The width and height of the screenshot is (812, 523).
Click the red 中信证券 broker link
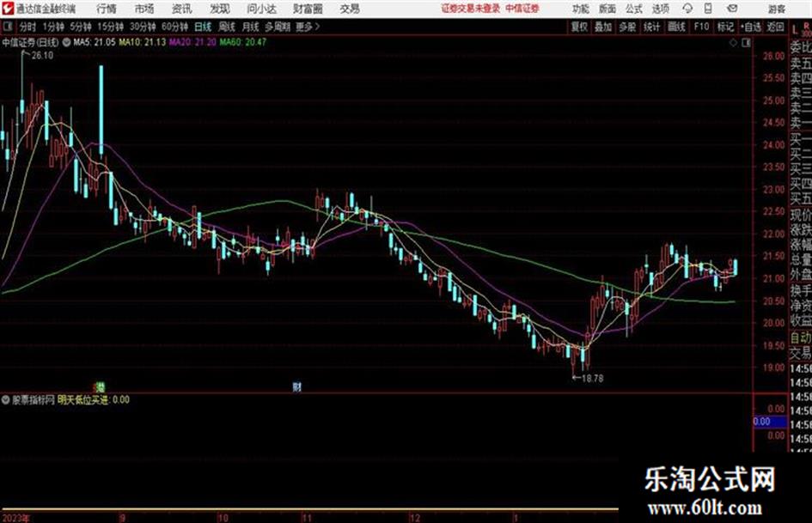click(x=522, y=9)
